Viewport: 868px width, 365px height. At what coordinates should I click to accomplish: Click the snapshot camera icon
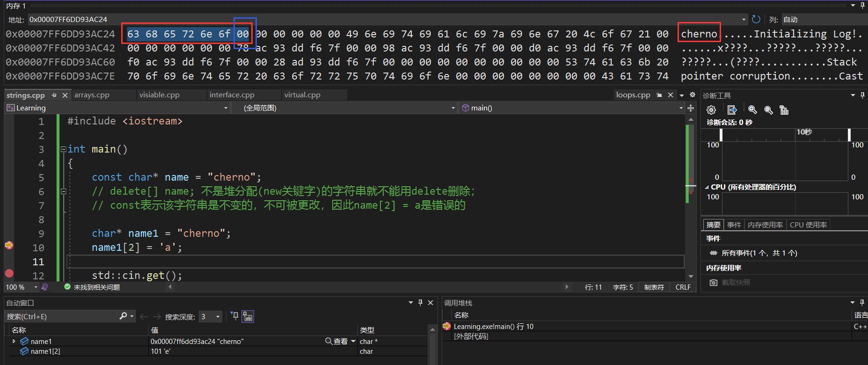click(714, 283)
